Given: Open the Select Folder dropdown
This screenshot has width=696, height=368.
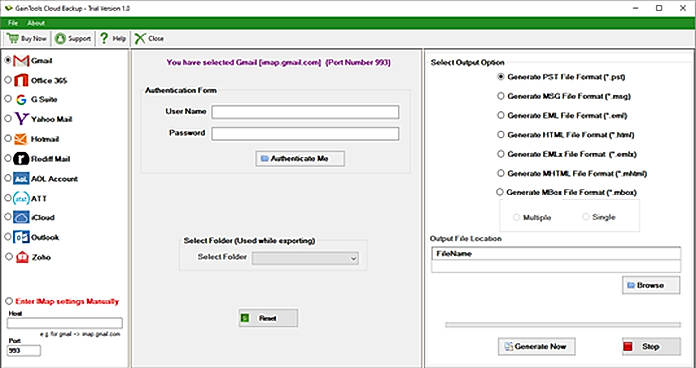Looking at the screenshot, I should point(305,258).
